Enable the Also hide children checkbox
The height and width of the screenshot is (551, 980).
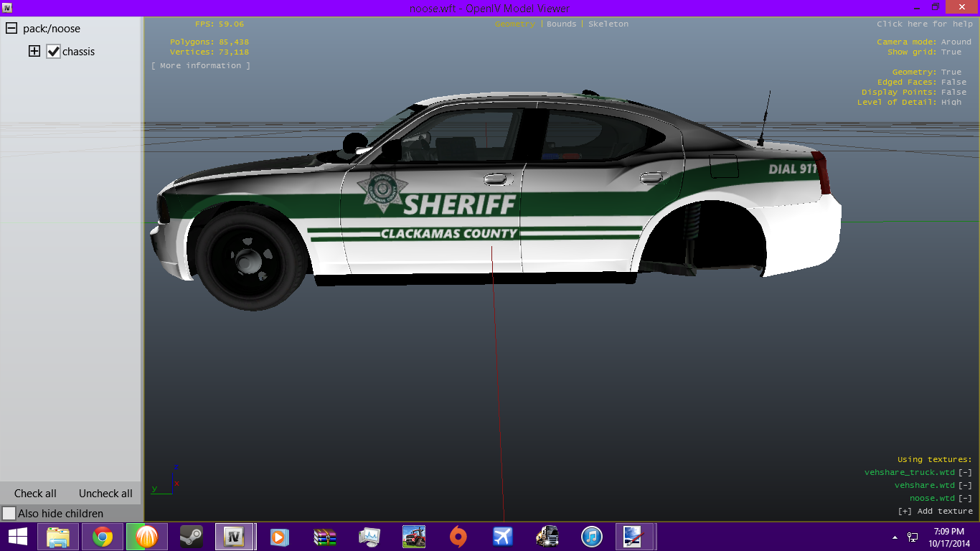[9, 514]
